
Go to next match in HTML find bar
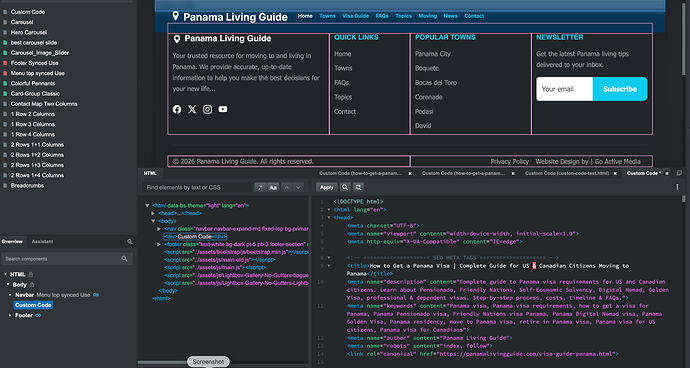299,188
